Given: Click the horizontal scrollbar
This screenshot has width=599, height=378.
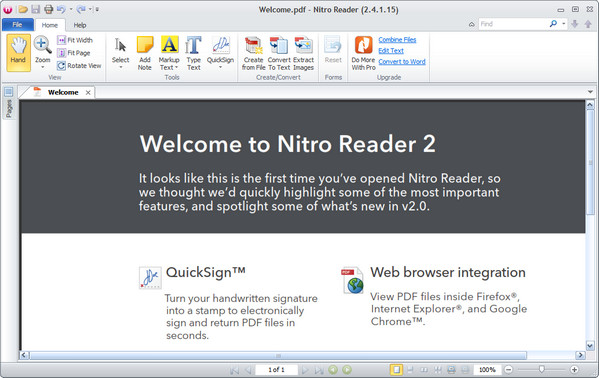Looking at the screenshot, I should click(279, 355).
